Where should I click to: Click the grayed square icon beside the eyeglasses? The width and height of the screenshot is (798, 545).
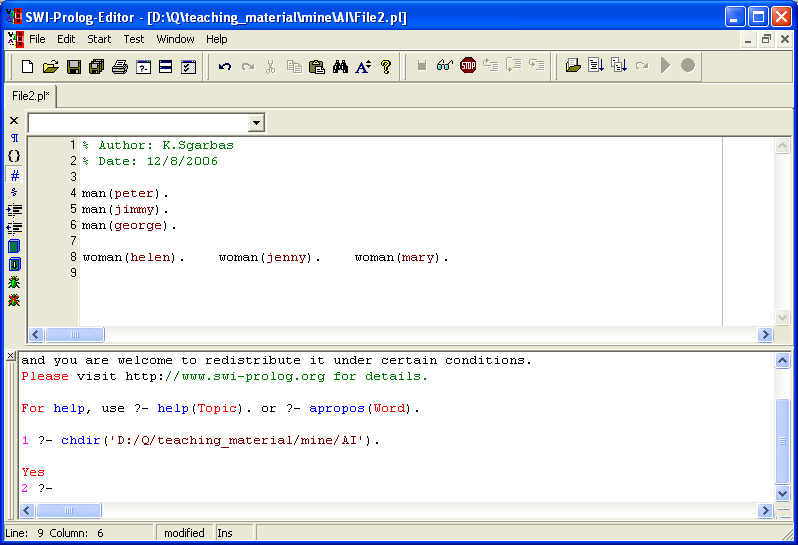421,65
